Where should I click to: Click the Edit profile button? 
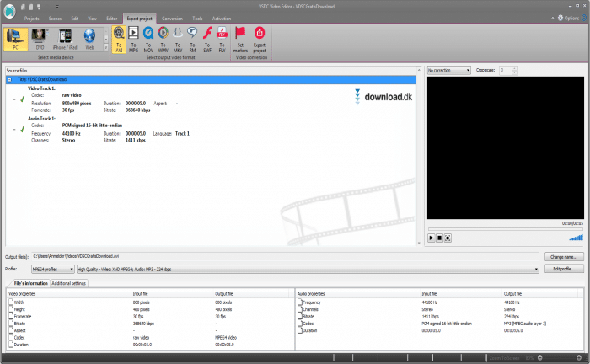pos(564,269)
